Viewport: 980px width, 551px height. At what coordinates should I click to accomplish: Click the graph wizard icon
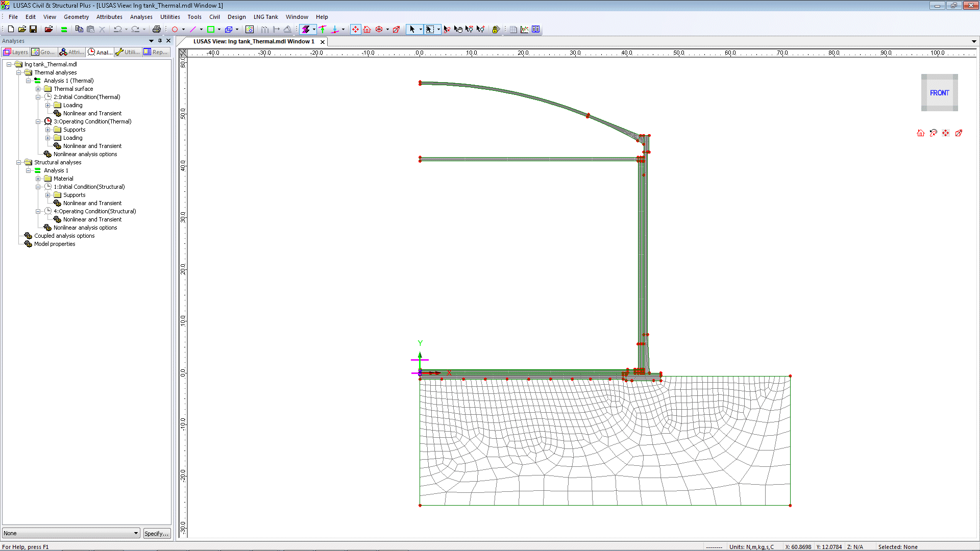coord(524,29)
